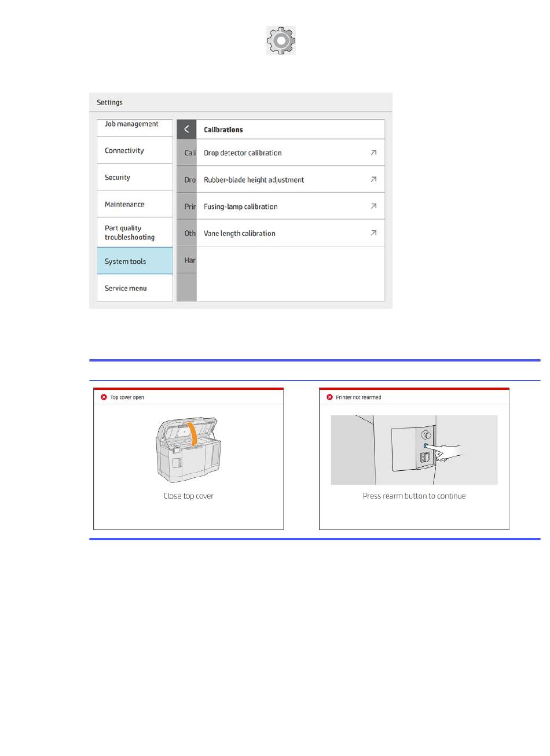Go to the Maintenance section
550x756 pixels.
(x=124, y=204)
